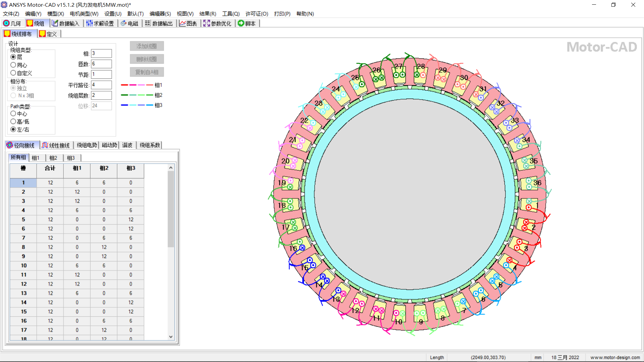644x362 pixels.
Task: Click slot 5 相3 cell showing 12
Action: point(131,220)
